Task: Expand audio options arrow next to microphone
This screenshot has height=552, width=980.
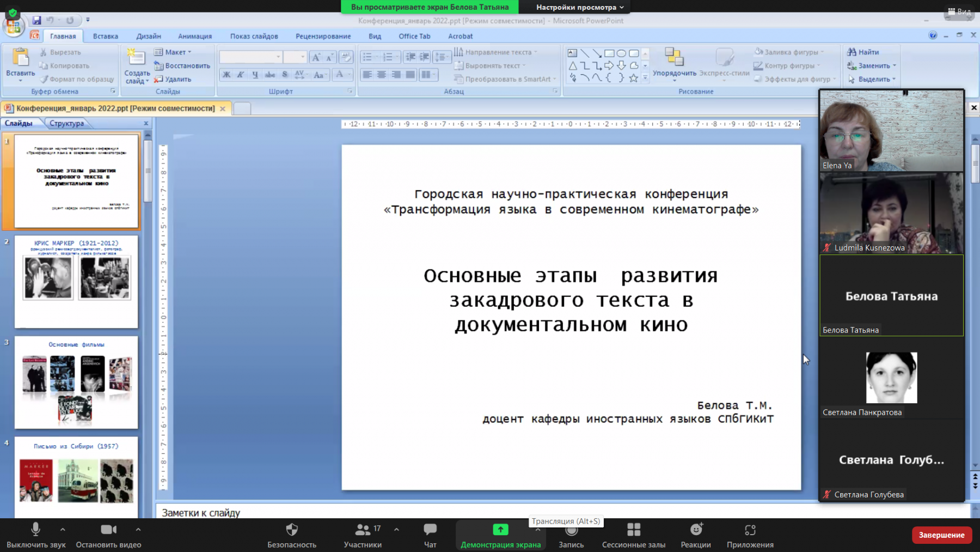Action: [63, 529]
